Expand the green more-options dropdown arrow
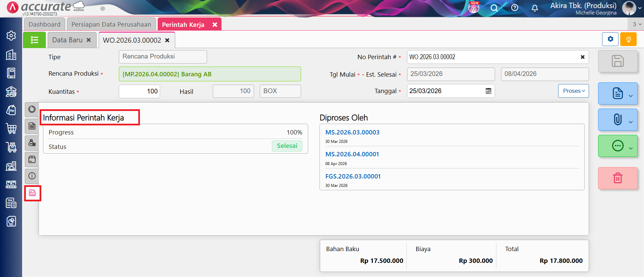 631,148
